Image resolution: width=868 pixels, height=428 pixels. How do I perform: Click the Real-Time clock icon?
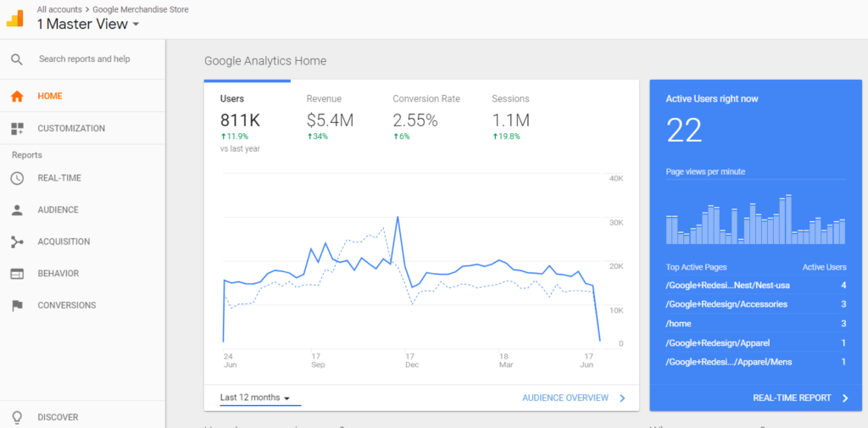[17, 178]
